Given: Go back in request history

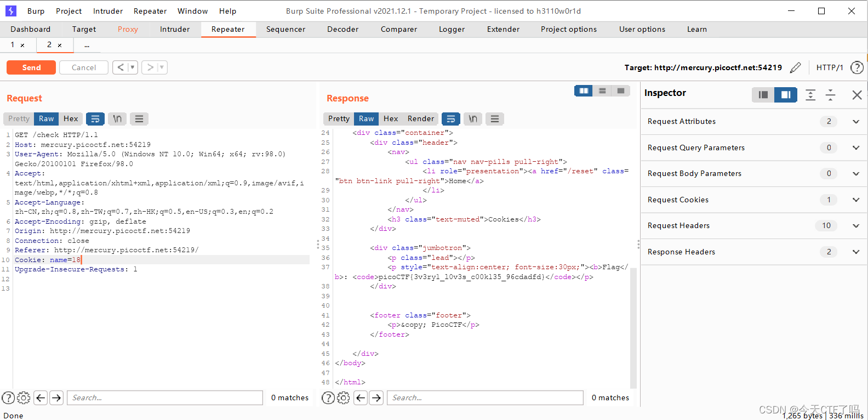Looking at the screenshot, I should [121, 67].
